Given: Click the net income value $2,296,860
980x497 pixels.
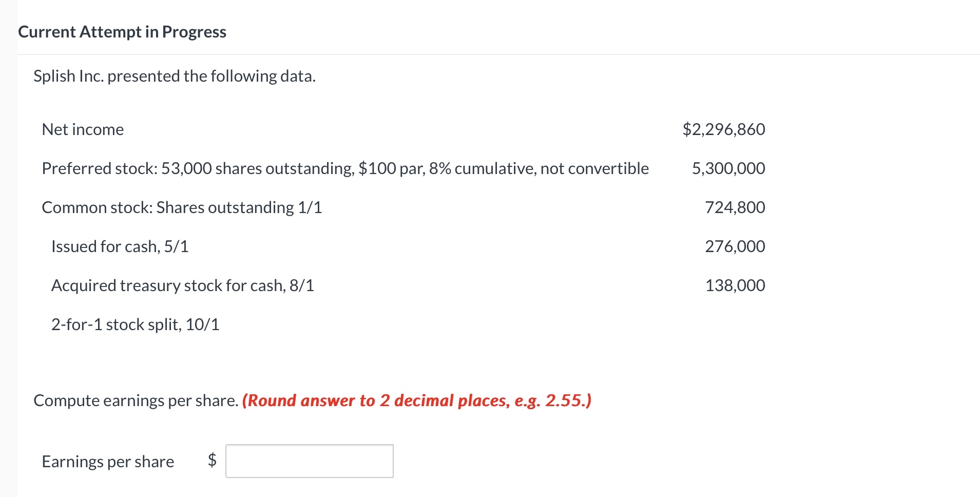Looking at the screenshot, I should [724, 129].
